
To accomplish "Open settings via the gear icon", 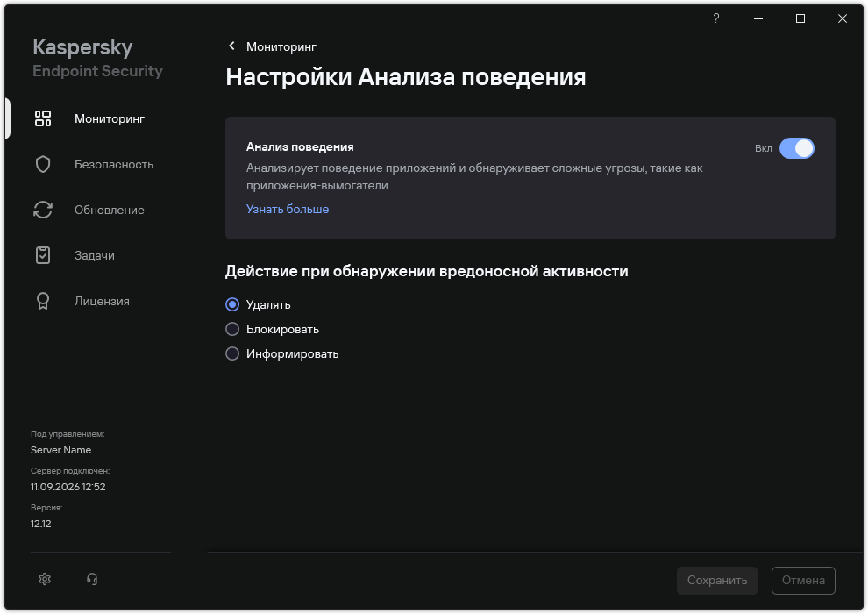I will click(x=45, y=579).
